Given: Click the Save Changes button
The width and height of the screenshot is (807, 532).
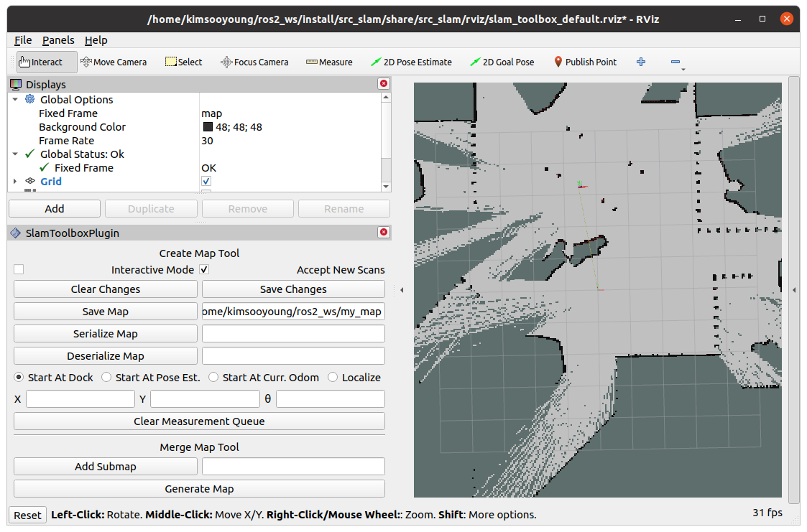Looking at the screenshot, I should click(293, 289).
